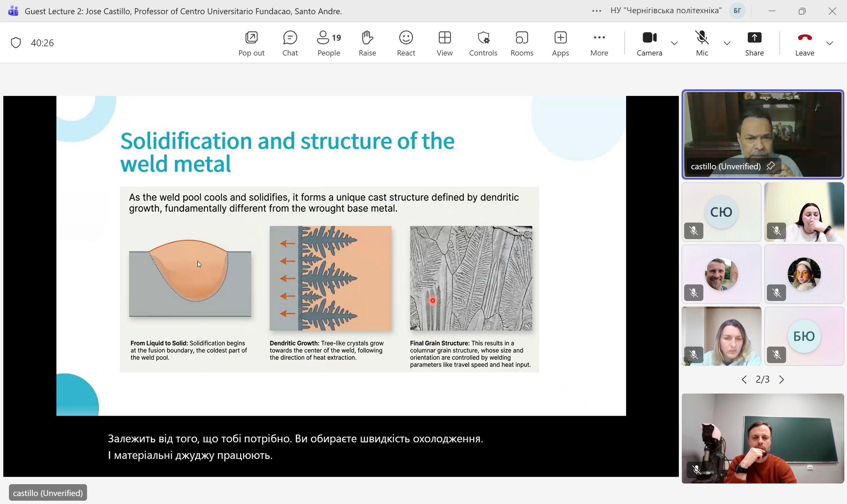
Task: Unmute the Mic
Action: (702, 43)
